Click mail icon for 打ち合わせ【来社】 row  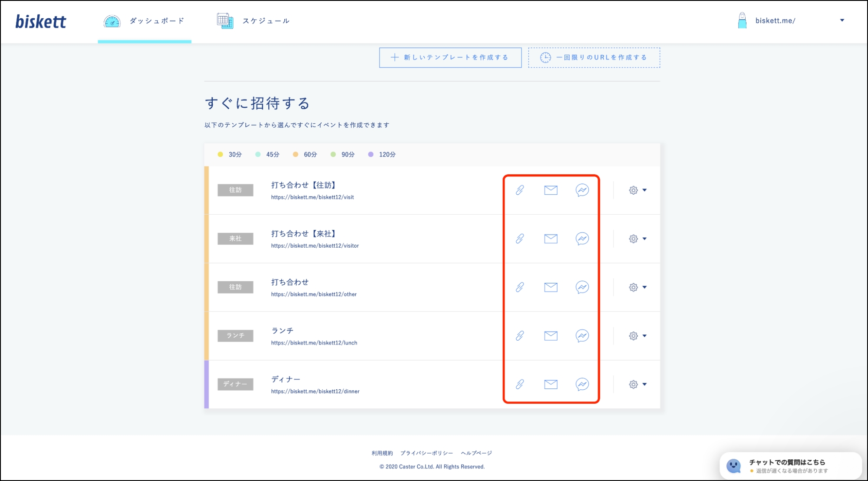coord(551,239)
